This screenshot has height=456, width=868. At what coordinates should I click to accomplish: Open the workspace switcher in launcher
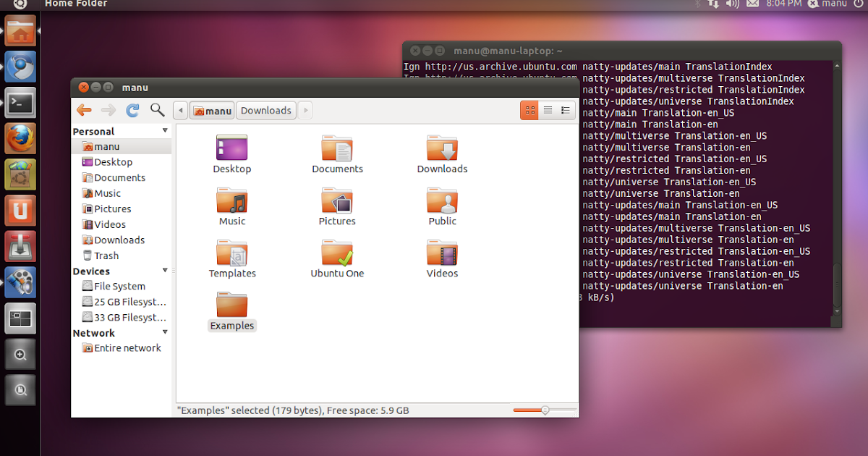20,318
